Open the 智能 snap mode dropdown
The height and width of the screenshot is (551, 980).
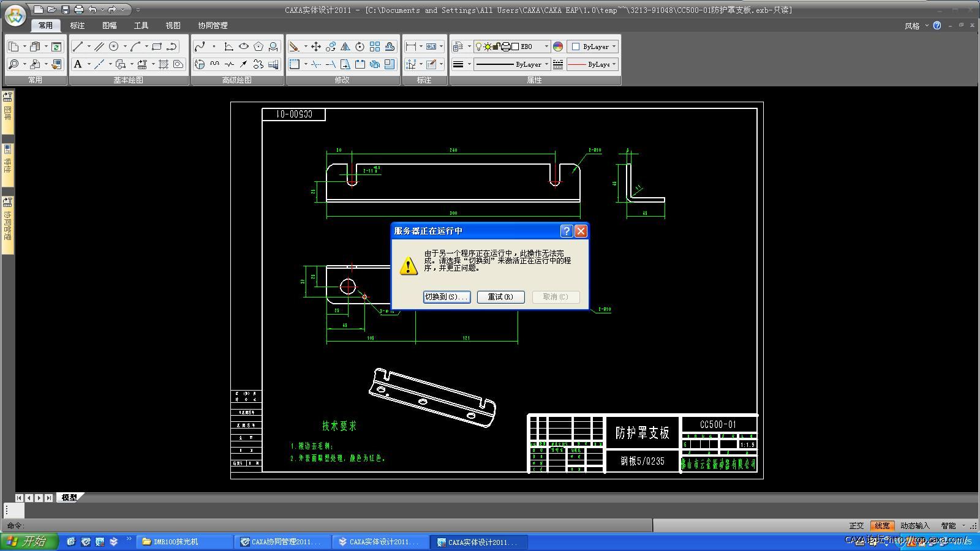pyautogui.click(x=963, y=526)
